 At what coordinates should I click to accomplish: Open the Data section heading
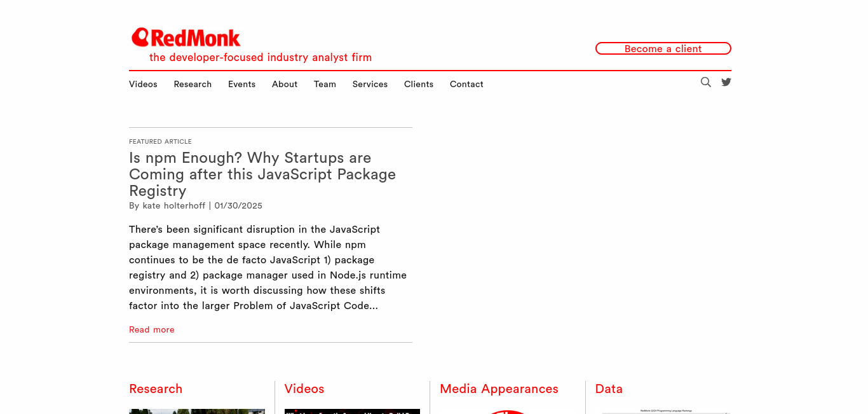(609, 389)
